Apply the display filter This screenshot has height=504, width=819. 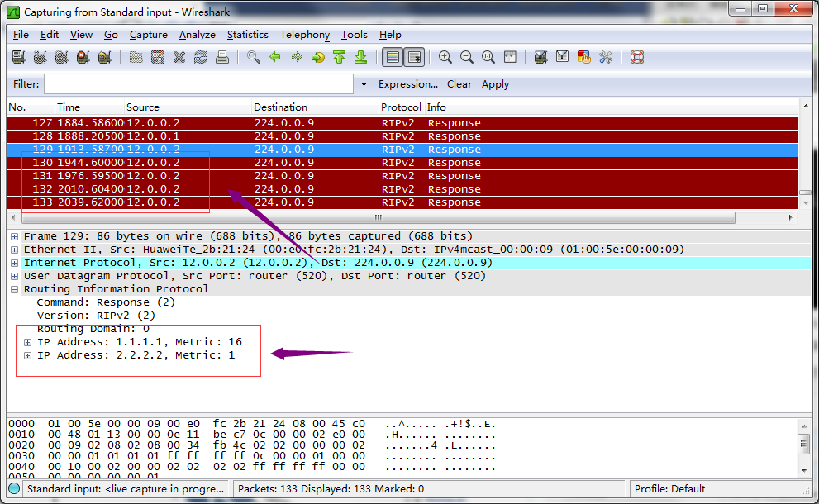point(495,84)
